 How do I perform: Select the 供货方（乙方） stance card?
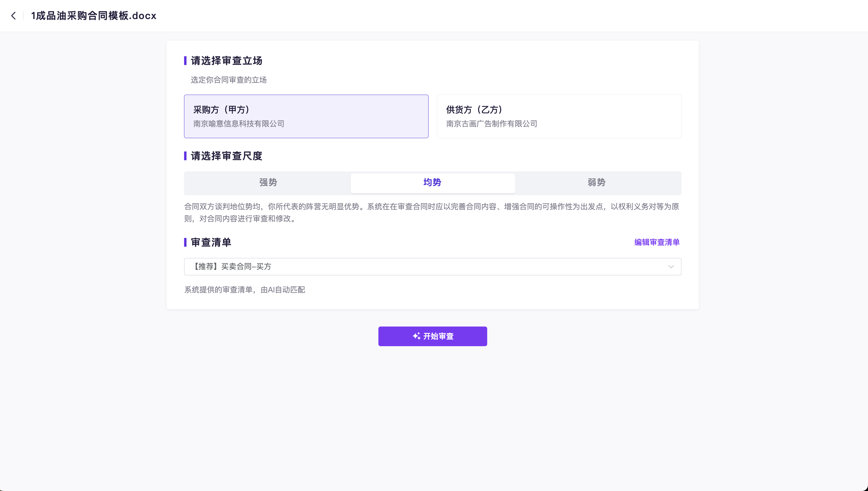click(x=559, y=116)
